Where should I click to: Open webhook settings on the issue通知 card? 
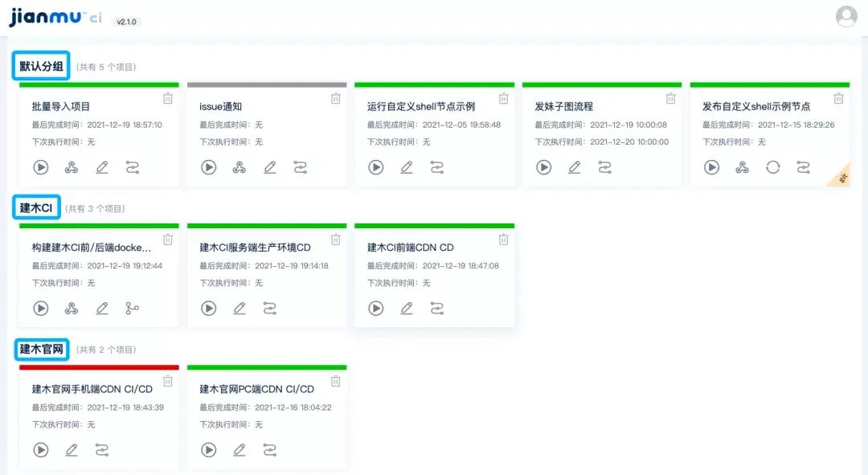[238, 167]
